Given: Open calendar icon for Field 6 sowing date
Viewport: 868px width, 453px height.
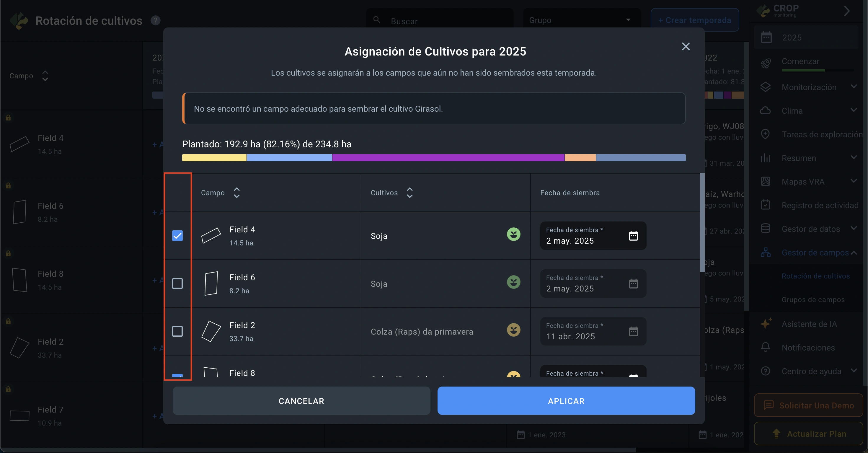Looking at the screenshot, I should pos(633,283).
